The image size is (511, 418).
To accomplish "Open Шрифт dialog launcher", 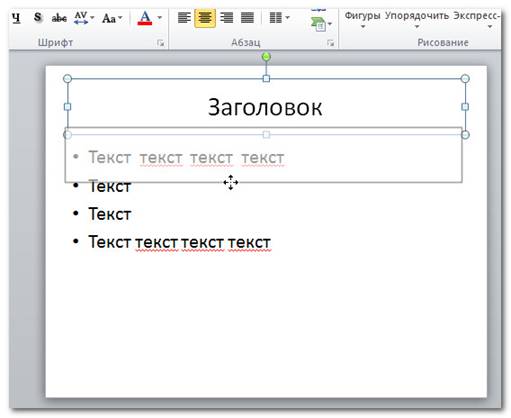I will (160, 43).
